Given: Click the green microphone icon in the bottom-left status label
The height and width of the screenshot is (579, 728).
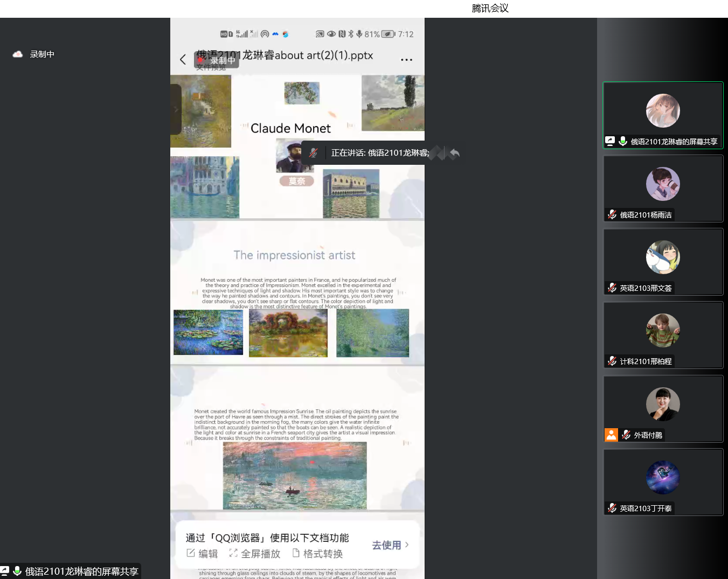Looking at the screenshot, I should pos(17,571).
